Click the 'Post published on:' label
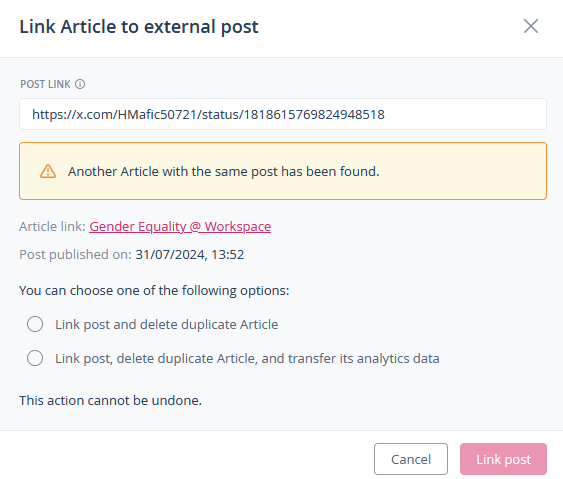Screen dimensions: 563x479 point(75,255)
